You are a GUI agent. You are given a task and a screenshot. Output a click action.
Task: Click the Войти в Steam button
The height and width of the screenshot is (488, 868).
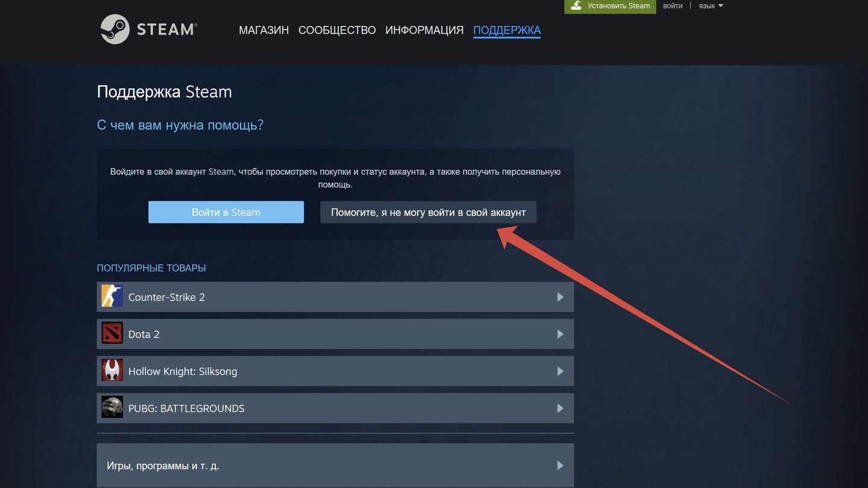click(226, 212)
